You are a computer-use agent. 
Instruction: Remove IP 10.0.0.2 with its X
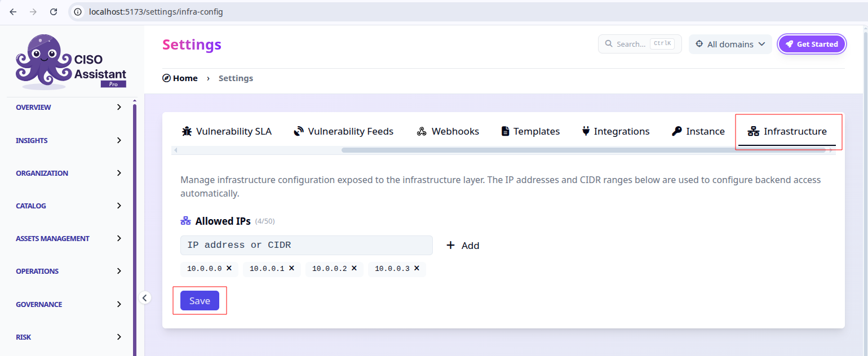354,268
